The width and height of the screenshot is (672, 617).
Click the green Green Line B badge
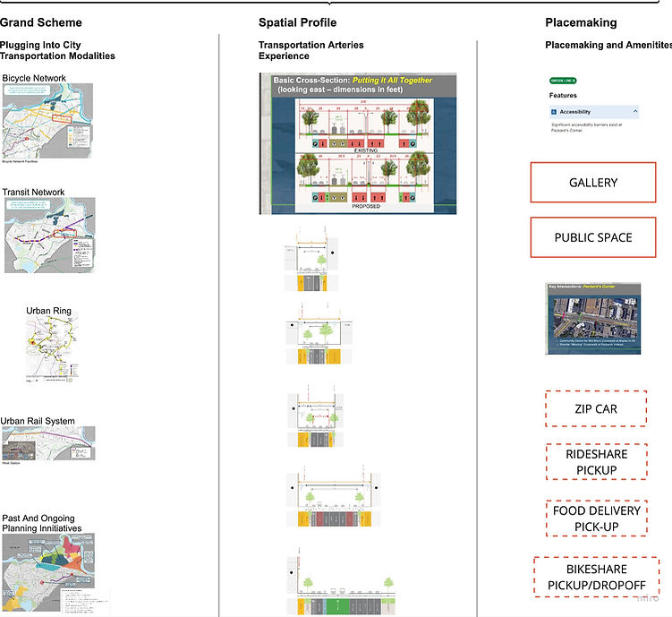coord(563,81)
